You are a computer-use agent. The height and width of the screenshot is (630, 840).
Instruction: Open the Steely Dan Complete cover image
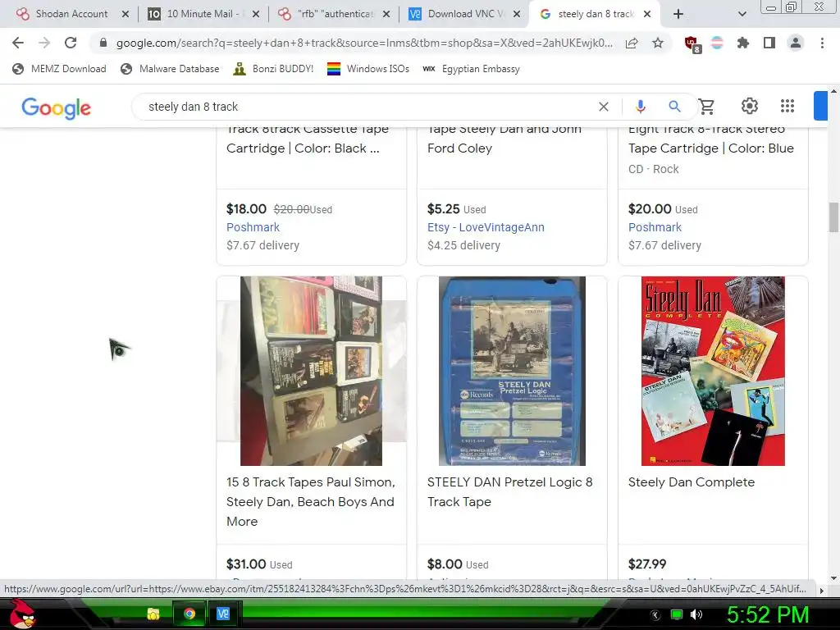(713, 371)
